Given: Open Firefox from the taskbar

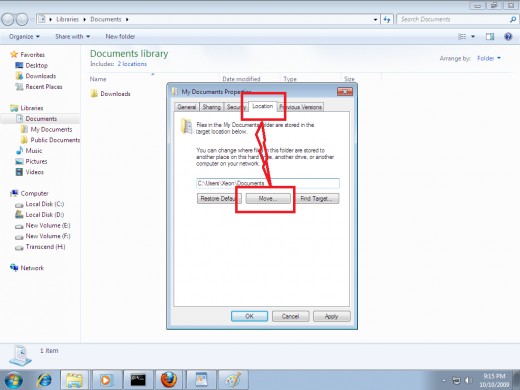Looking at the screenshot, I should click(169, 380).
